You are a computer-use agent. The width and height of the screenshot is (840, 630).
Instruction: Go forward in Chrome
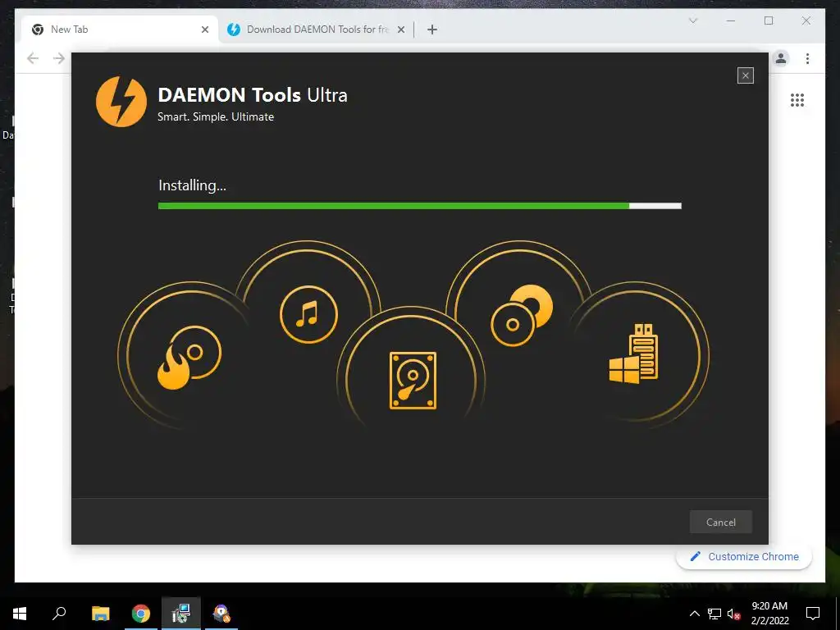click(59, 58)
